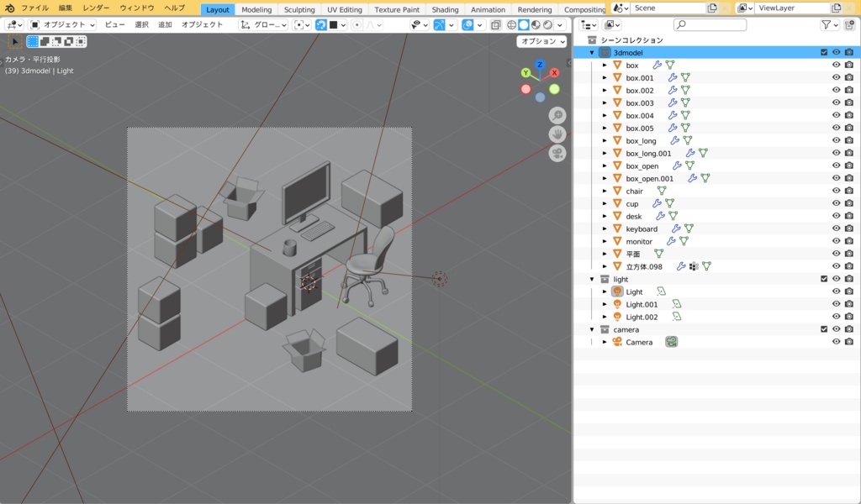The height and width of the screenshot is (504, 861).
Task: Open the レンダー menu
Action: (x=96, y=8)
